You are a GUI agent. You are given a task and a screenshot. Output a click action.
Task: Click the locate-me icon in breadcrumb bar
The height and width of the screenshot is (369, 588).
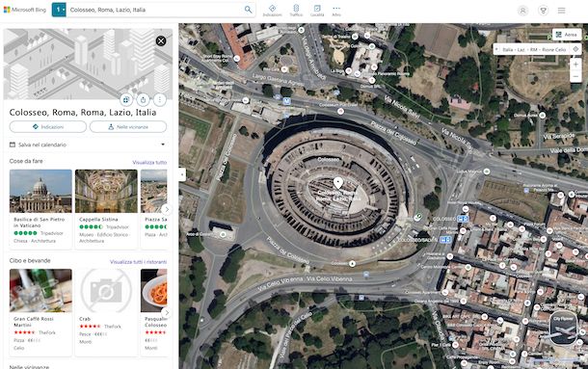coord(575,49)
